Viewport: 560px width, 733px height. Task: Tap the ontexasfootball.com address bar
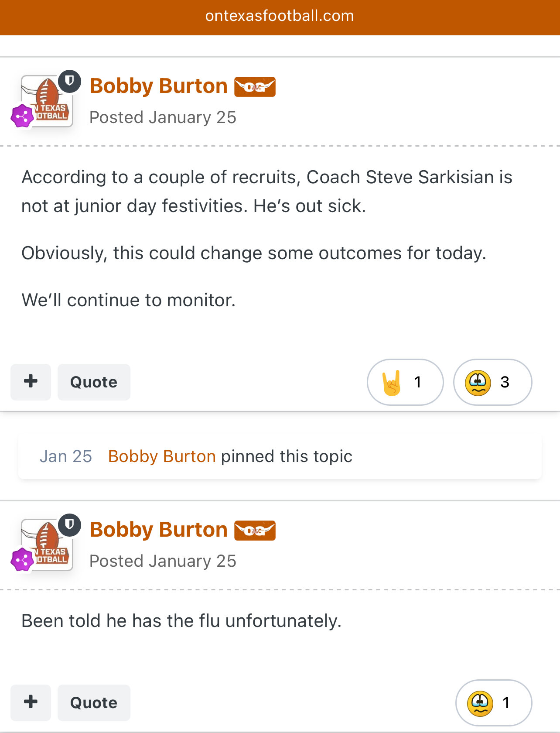(x=280, y=16)
